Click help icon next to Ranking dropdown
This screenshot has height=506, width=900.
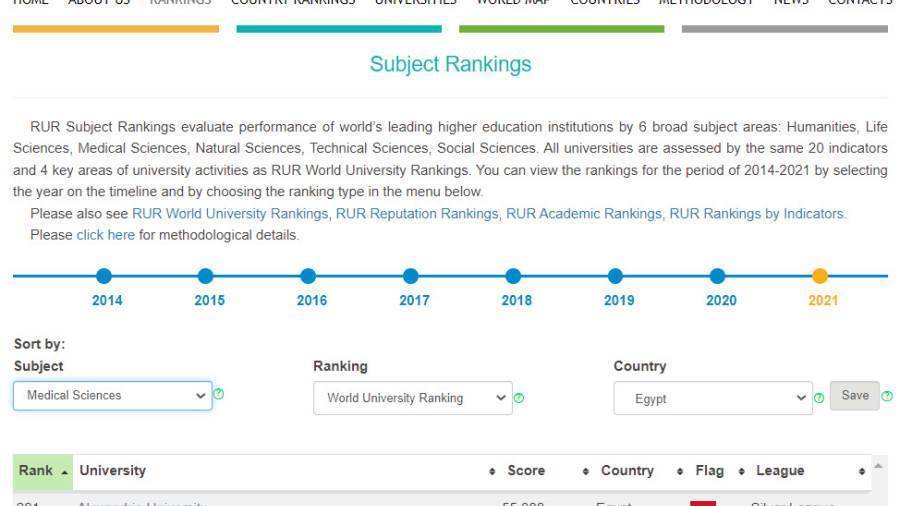coord(519,398)
